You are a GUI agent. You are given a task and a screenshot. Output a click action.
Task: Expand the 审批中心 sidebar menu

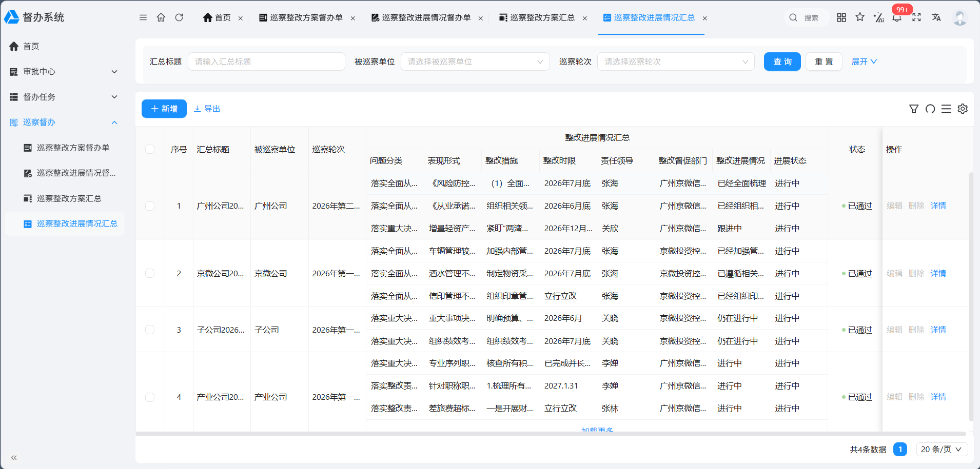64,71
